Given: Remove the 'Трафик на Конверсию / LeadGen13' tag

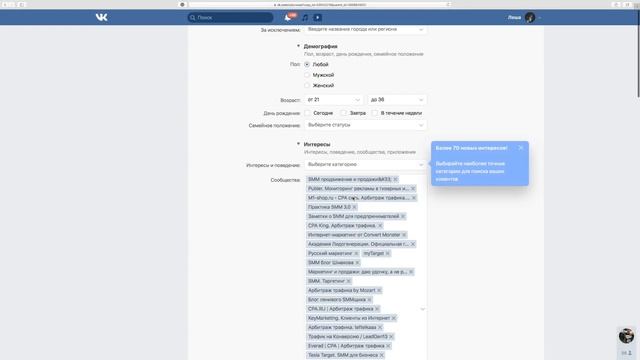Looking at the screenshot, I should pyautogui.click(x=391, y=337).
